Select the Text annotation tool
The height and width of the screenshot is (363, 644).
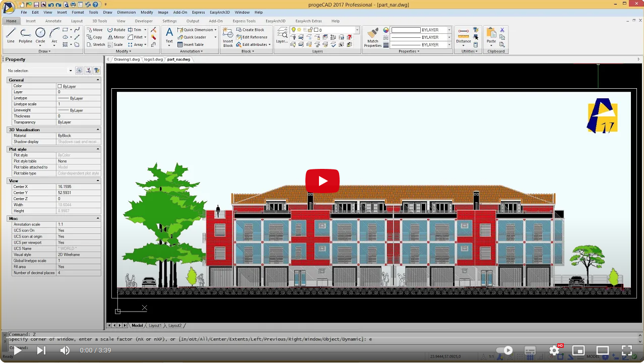point(169,35)
